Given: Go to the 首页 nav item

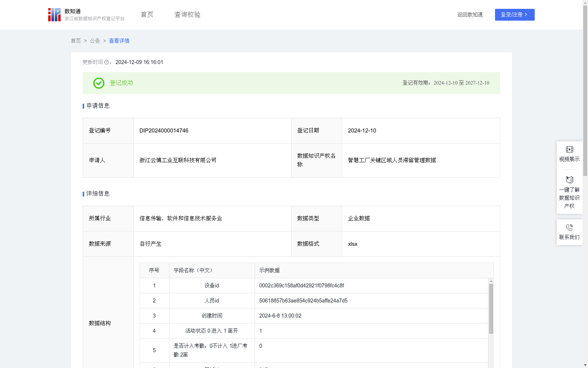Looking at the screenshot, I should 147,14.
